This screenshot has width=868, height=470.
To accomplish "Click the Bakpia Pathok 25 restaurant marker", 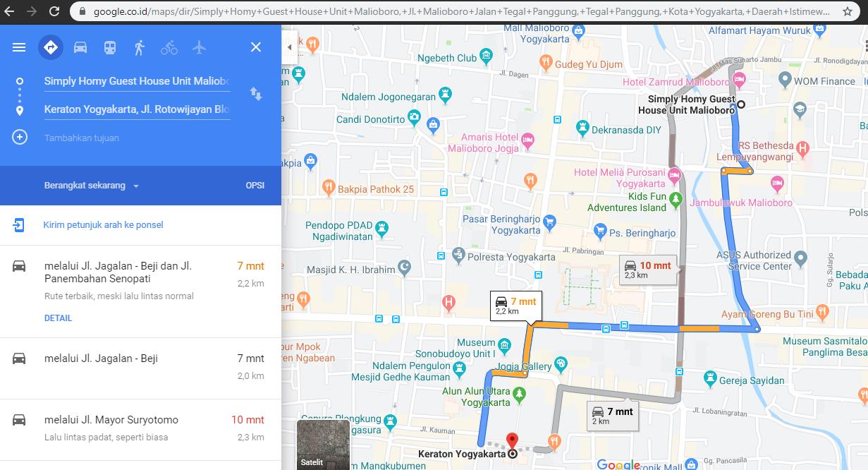I will [x=328, y=187].
